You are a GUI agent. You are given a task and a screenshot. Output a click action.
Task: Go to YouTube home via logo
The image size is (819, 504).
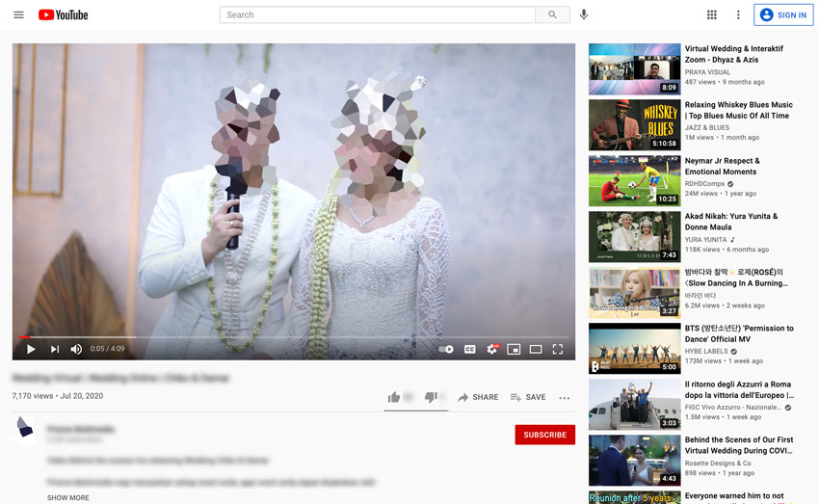[64, 14]
